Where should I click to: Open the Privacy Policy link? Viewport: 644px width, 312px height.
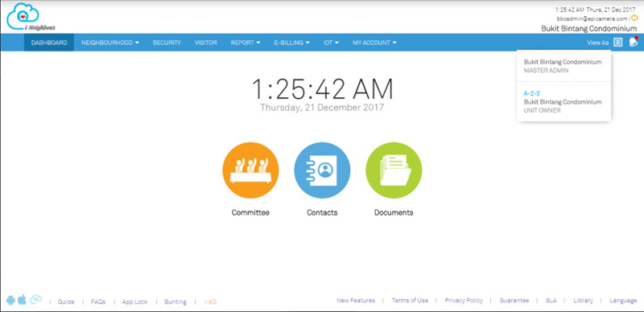(464, 301)
